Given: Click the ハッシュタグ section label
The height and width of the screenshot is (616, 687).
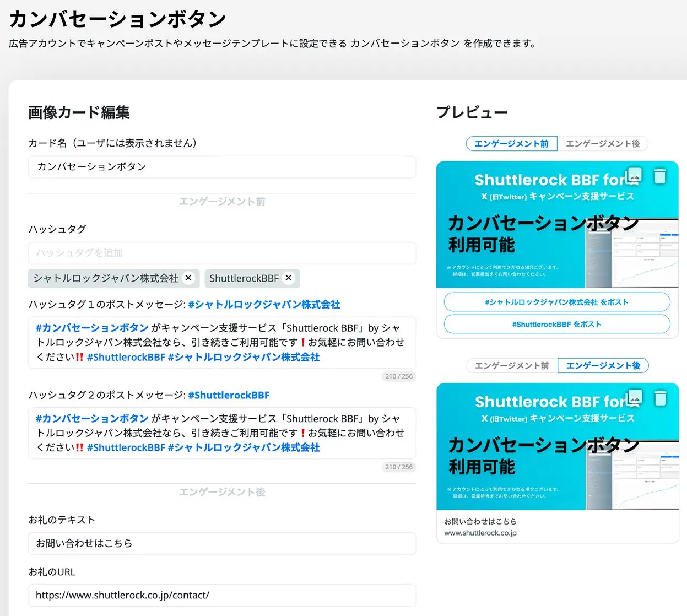Looking at the screenshot, I should pos(57,229).
